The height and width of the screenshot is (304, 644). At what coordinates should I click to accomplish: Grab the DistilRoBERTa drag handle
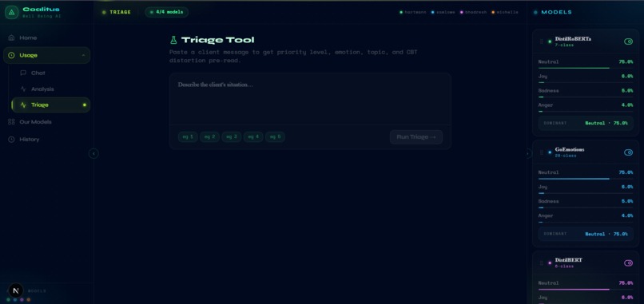click(x=541, y=41)
